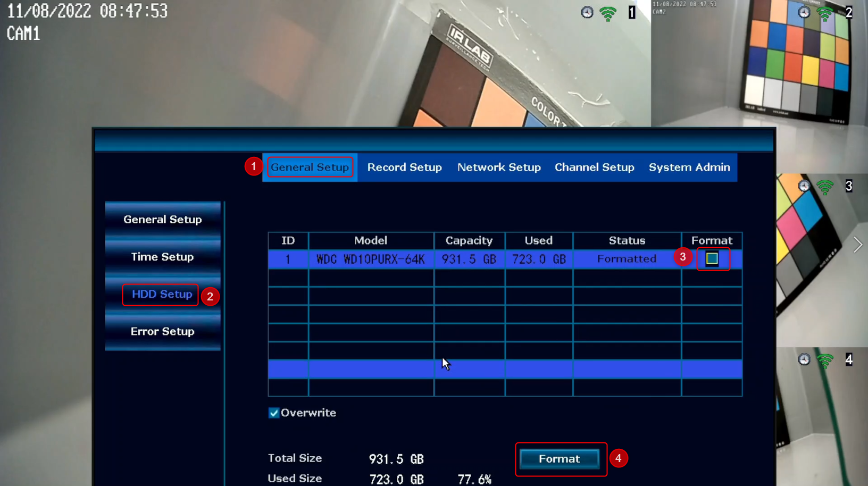Viewport: 868px width, 486px height.
Task: Click the camera 4 clock icon
Action: (x=804, y=359)
